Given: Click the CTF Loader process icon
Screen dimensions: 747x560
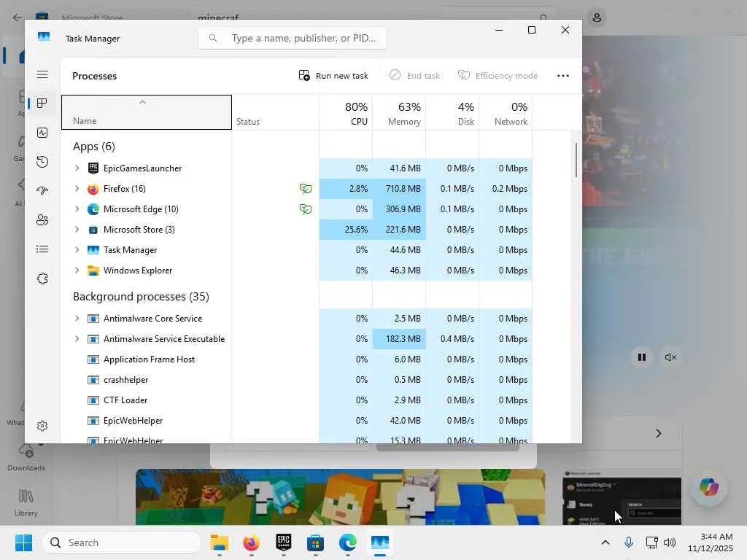Looking at the screenshot, I should (x=93, y=400).
